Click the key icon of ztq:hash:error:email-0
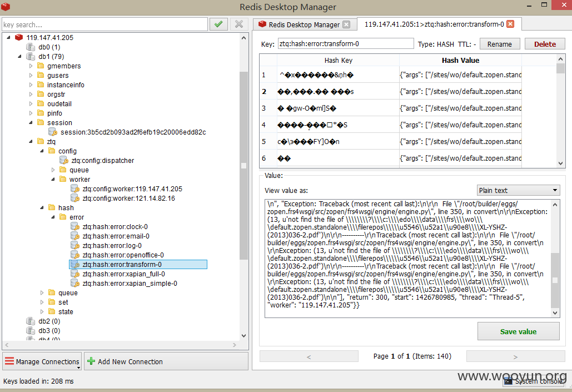The height and width of the screenshot is (392, 572). [75, 236]
